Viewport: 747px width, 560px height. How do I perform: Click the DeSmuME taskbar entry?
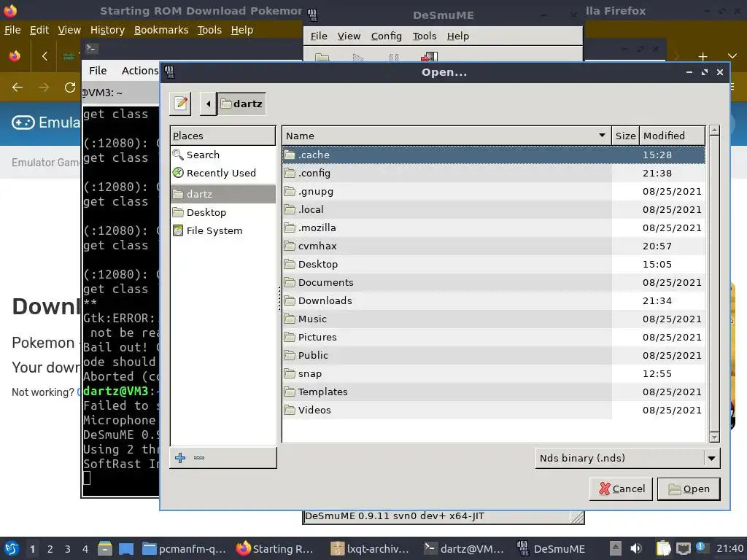[x=551, y=549]
